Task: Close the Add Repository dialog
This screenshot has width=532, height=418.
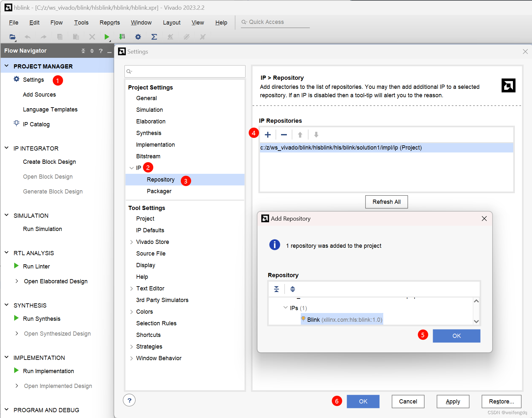Action: click(484, 219)
